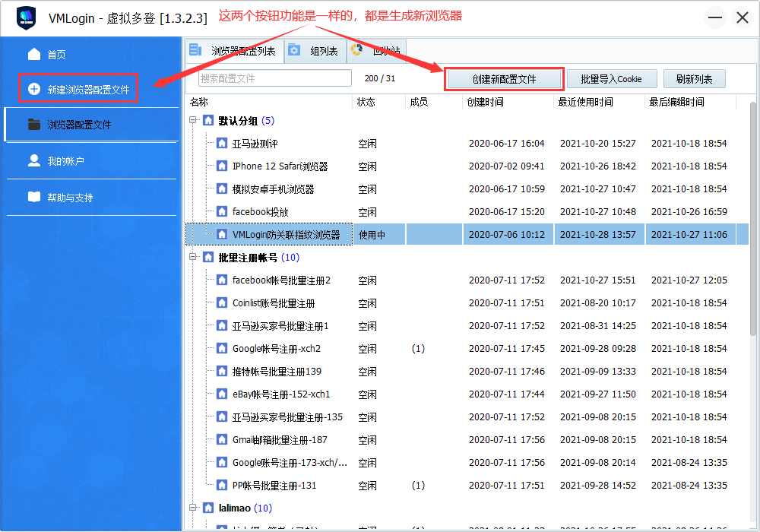The image size is (760, 532).
Task: Click last used time 2021-10-28 13:57
Action: click(x=597, y=235)
